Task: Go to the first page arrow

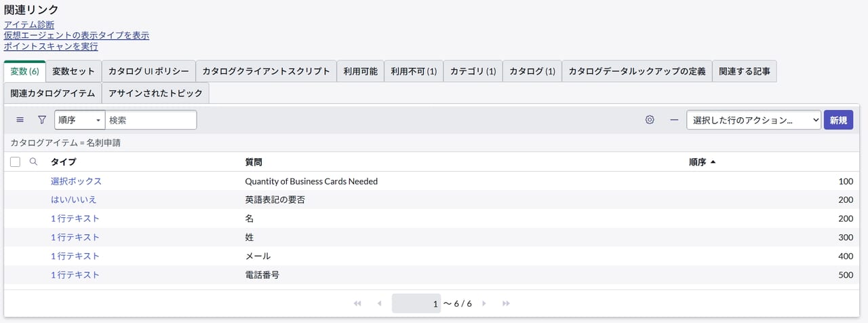Action: (357, 304)
